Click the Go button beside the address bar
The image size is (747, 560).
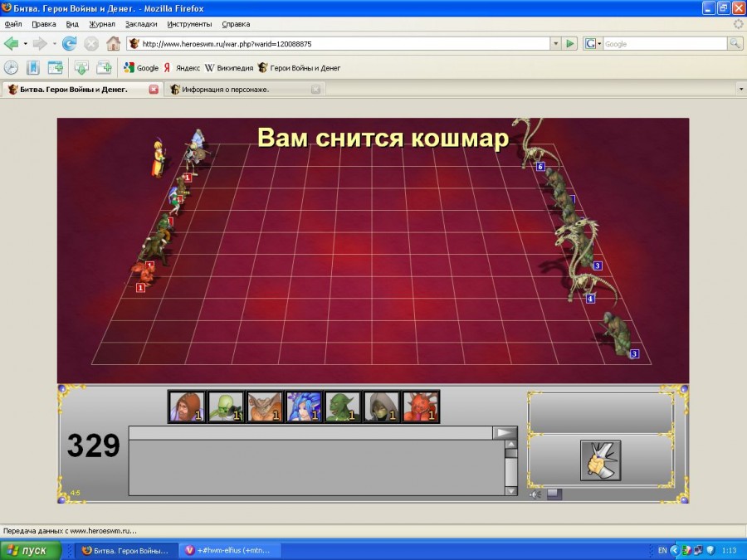tap(569, 44)
